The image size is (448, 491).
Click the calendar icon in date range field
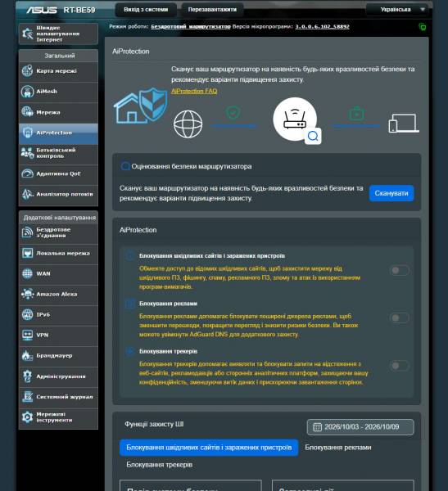[317, 427]
